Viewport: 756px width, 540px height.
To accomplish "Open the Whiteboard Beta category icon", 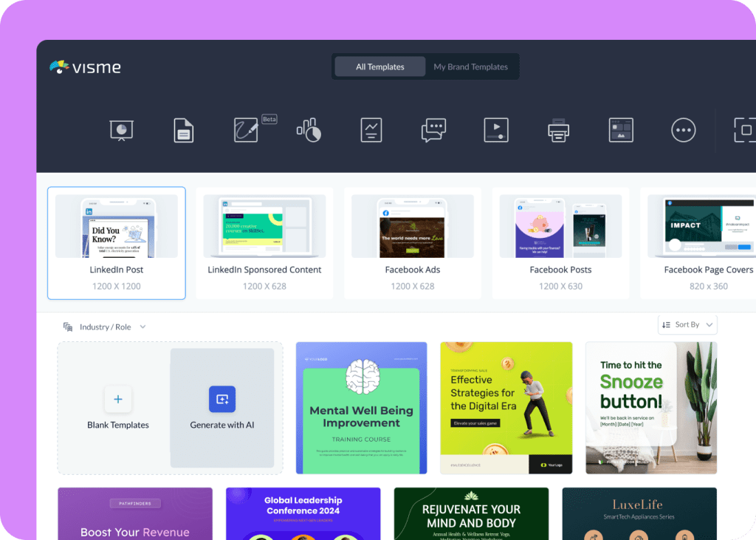I will [x=247, y=130].
